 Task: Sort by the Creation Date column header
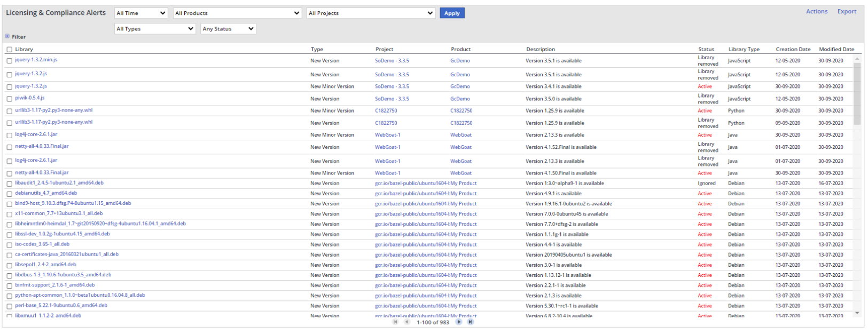793,50
